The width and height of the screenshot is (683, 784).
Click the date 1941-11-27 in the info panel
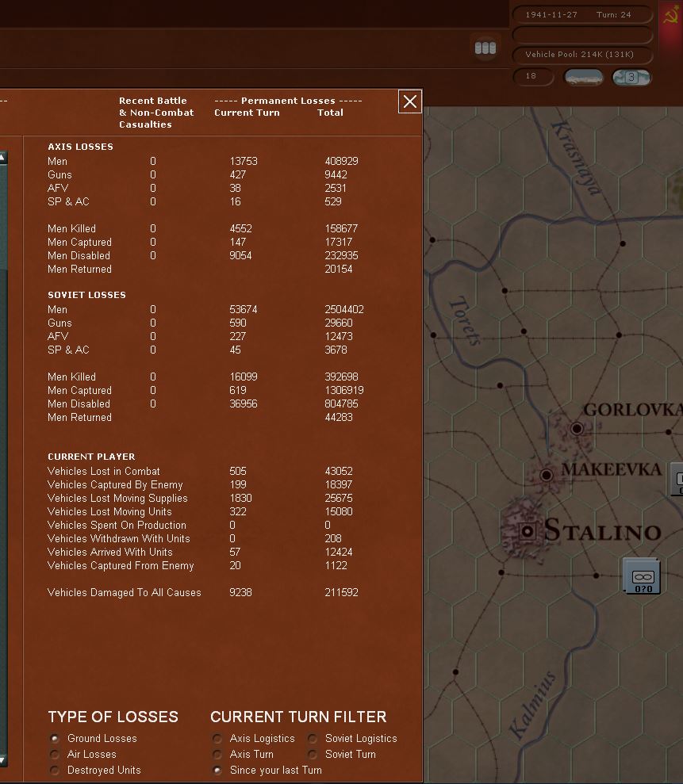(x=551, y=15)
